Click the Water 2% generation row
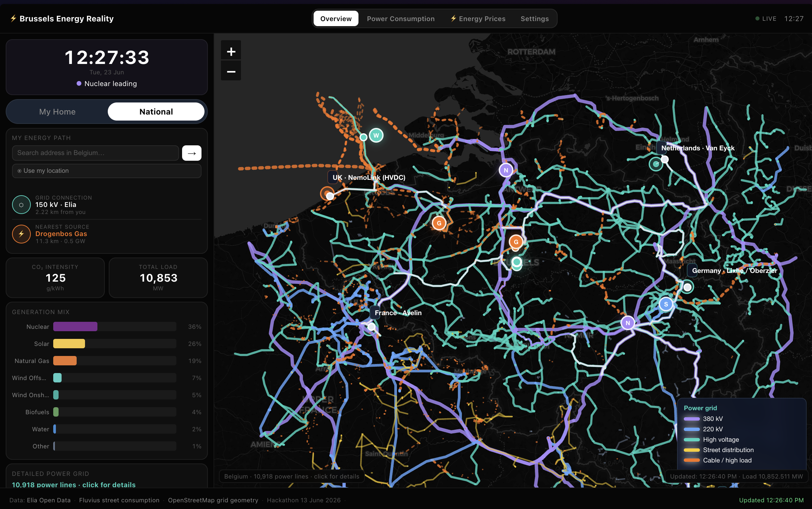Screen dimensions: 812x509 click(x=107, y=429)
